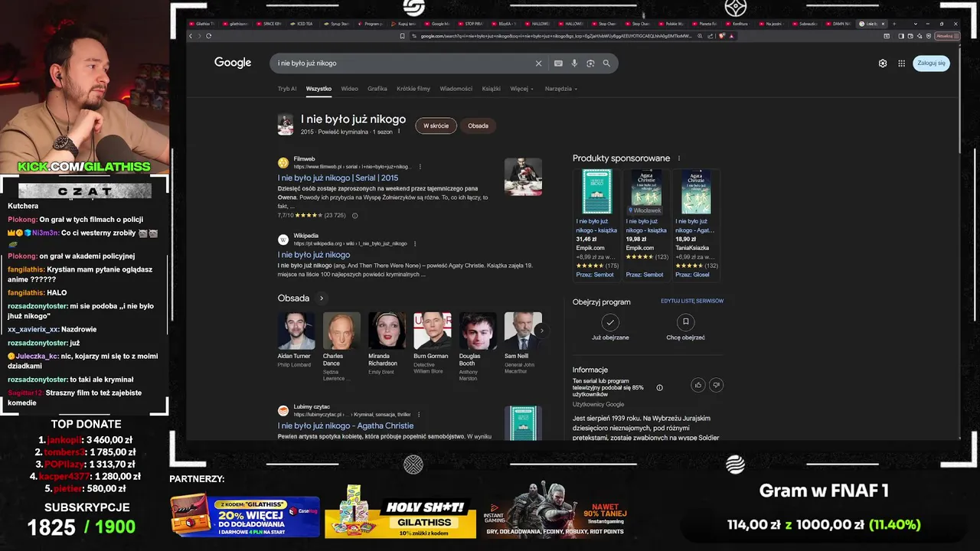Like the show with thumbs up

(x=697, y=385)
